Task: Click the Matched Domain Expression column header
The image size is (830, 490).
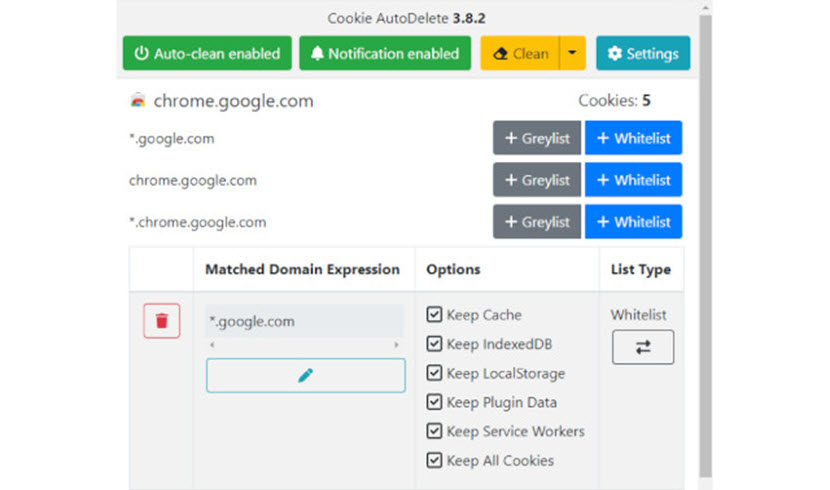Action: click(302, 269)
